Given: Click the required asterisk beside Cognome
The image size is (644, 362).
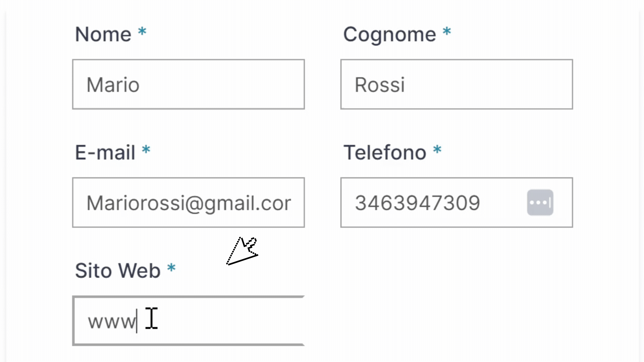Looking at the screenshot, I should click(447, 32).
